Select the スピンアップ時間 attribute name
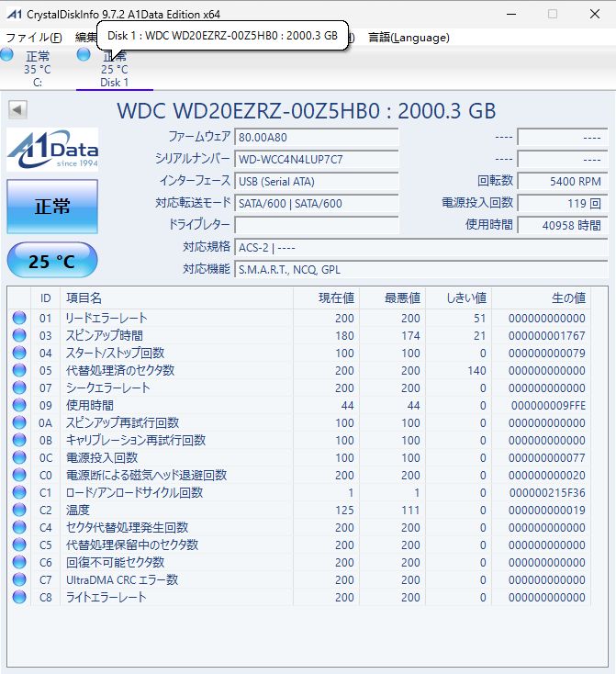 point(104,335)
